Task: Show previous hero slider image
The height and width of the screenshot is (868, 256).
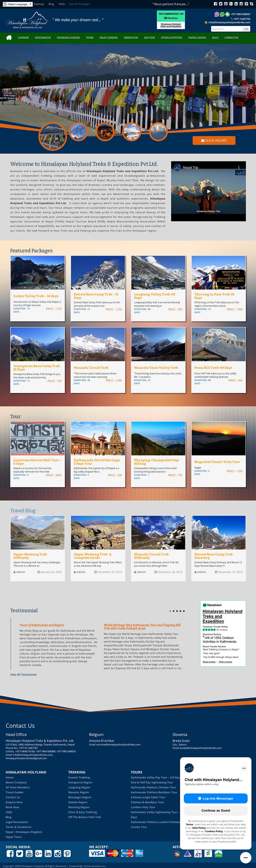Action: coord(4,91)
